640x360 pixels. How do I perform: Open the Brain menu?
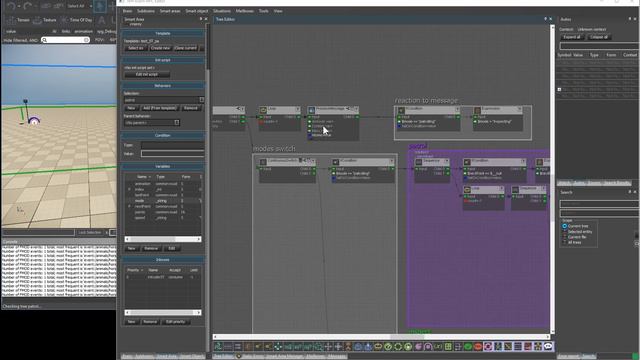coord(127,11)
